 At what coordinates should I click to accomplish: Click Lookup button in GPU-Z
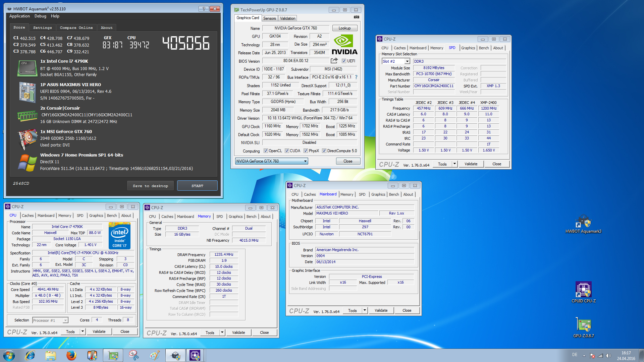344,28
